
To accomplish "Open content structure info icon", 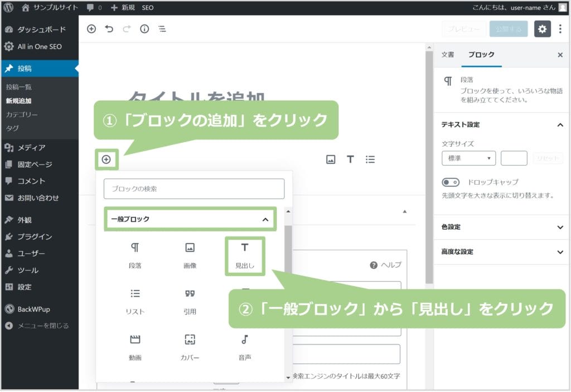I will pos(144,29).
